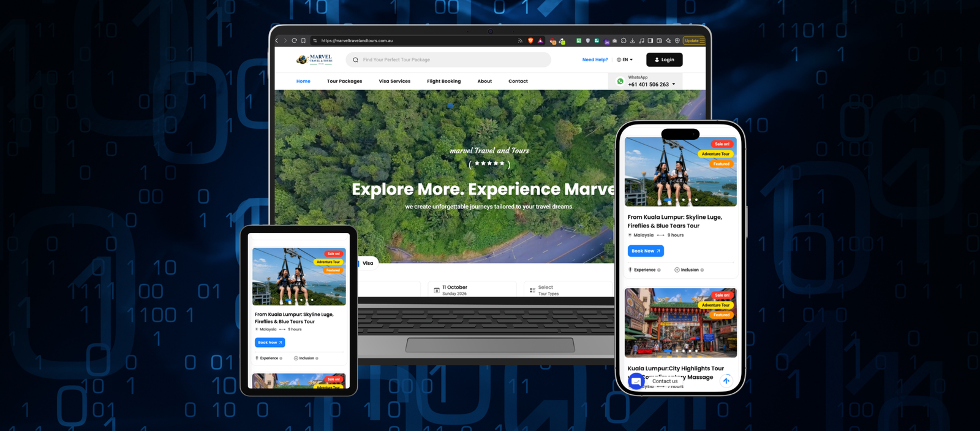The height and width of the screenshot is (431, 980).
Task: Open the browser downloads icon
Action: (633, 40)
